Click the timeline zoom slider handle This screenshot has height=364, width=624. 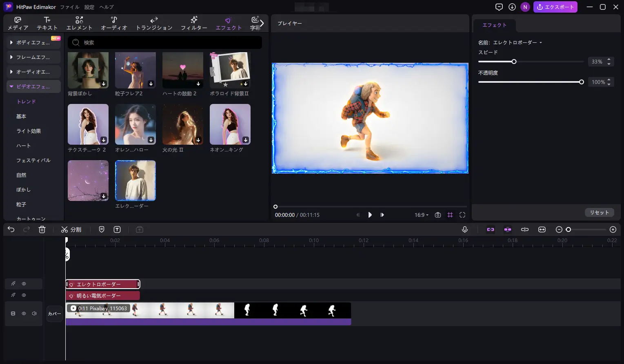pyautogui.click(x=568, y=229)
